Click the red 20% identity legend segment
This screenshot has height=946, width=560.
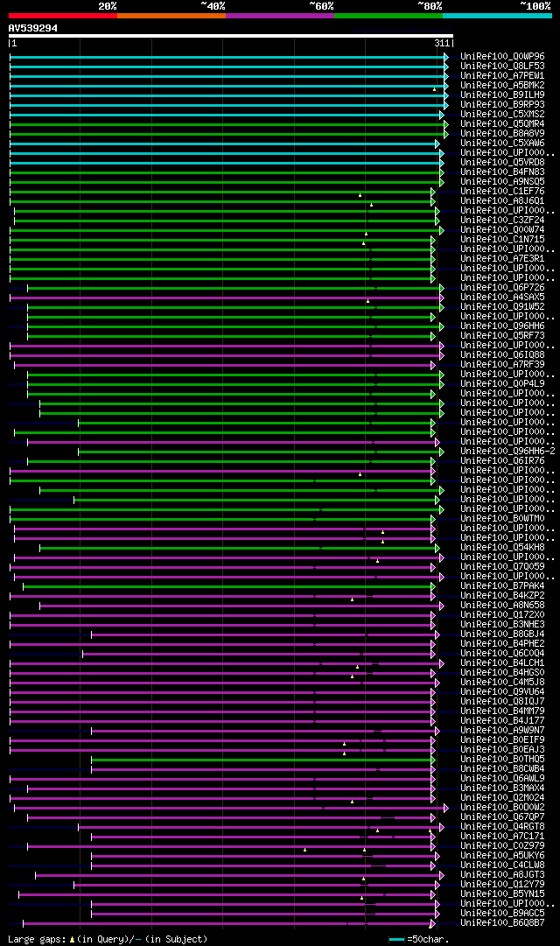[63, 16]
